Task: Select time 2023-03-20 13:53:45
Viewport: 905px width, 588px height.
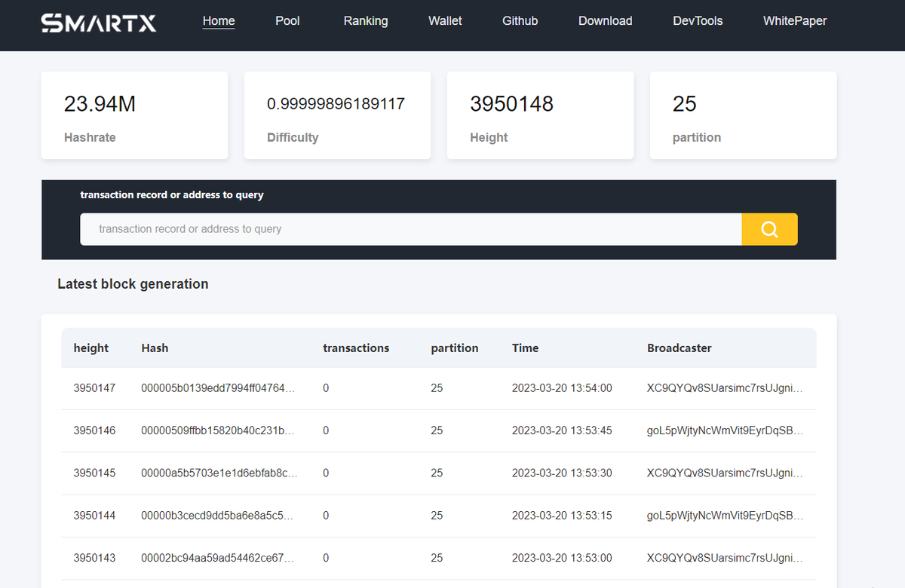Action: [x=562, y=430]
